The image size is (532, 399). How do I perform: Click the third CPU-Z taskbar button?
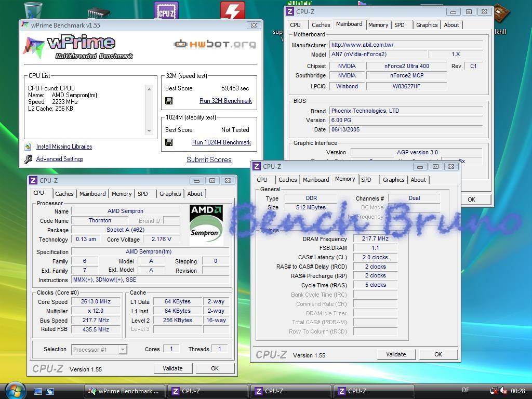tap(374, 391)
